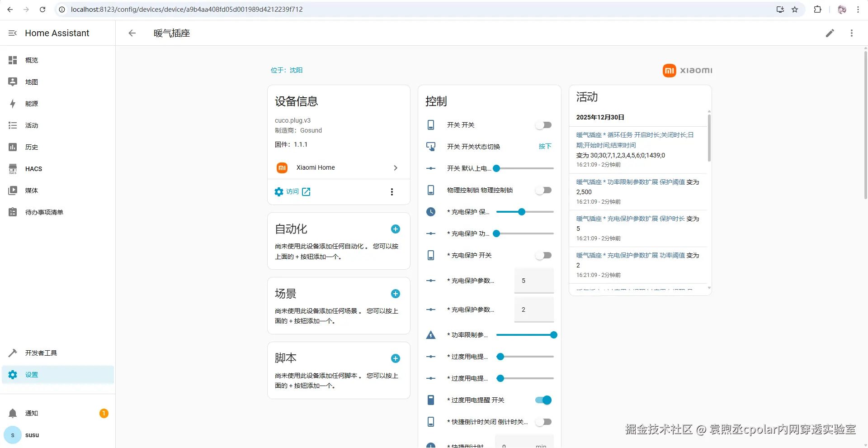The height and width of the screenshot is (448, 868).
Task: Open 通知 notifications bell in sidebar
Action: pos(58,413)
